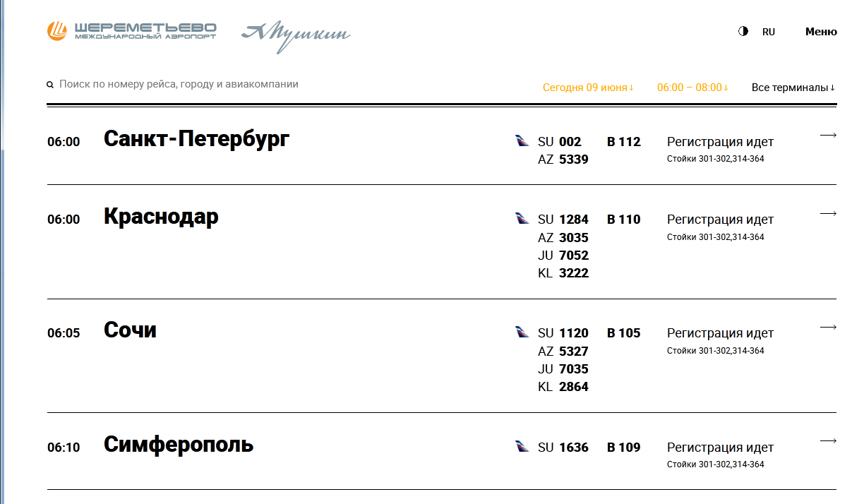Select the Краснодар destination title
The image size is (864, 504).
point(161,217)
